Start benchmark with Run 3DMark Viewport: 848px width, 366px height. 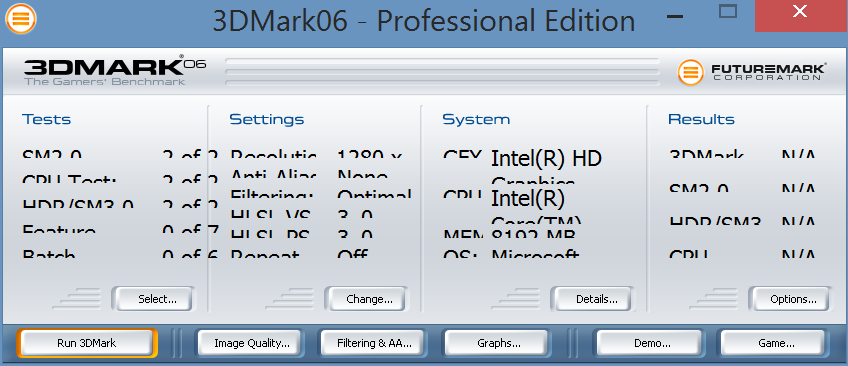coord(87,343)
